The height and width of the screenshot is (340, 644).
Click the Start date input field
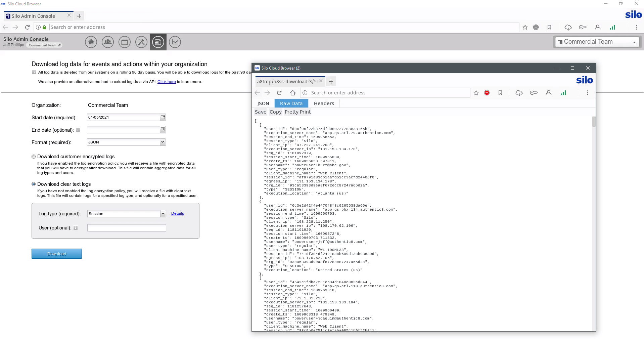pos(123,117)
